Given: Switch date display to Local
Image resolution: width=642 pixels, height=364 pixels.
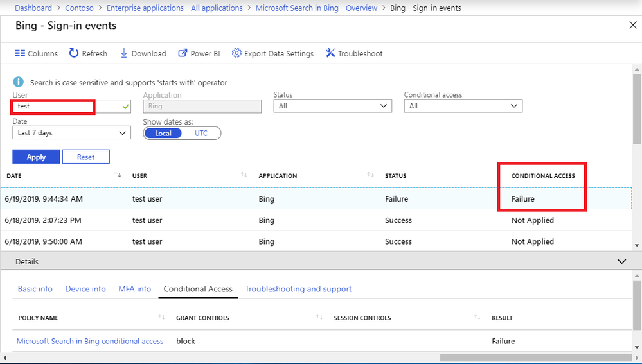Looking at the screenshot, I should (x=163, y=134).
